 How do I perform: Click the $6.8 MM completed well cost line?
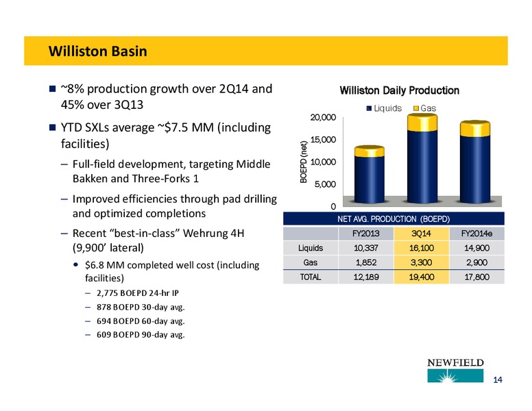[x=172, y=271]
